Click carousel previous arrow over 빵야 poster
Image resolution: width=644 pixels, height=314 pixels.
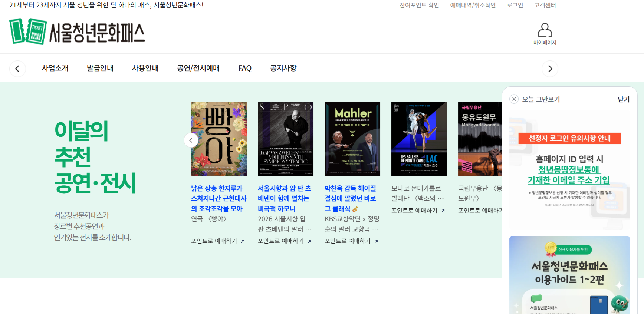pos(191,140)
